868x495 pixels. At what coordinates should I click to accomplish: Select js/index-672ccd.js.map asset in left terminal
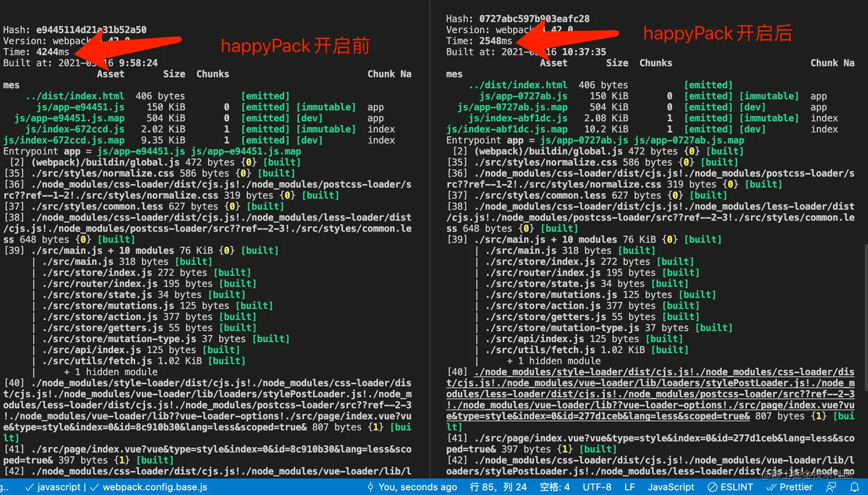(x=64, y=140)
